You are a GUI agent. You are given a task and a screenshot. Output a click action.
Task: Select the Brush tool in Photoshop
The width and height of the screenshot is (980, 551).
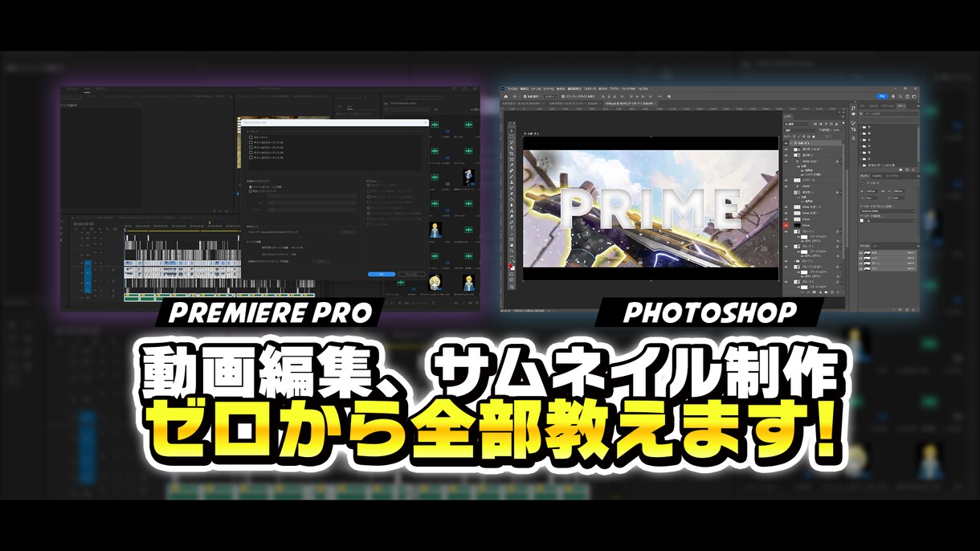tap(512, 177)
